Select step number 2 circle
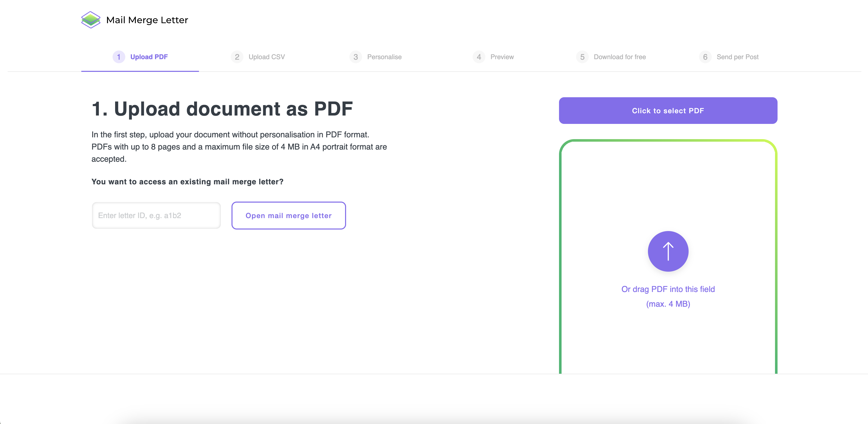This screenshot has width=868, height=424. pos(237,57)
